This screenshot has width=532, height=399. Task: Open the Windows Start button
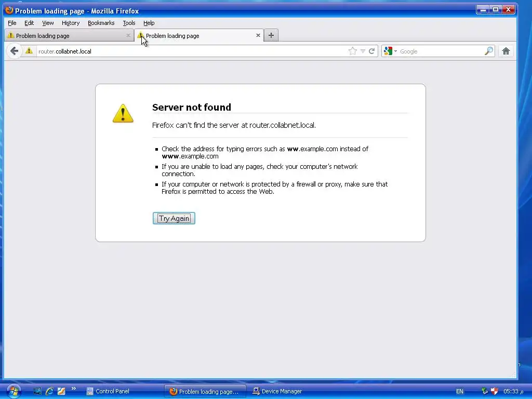pyautogui.click(x=14, y=391)
